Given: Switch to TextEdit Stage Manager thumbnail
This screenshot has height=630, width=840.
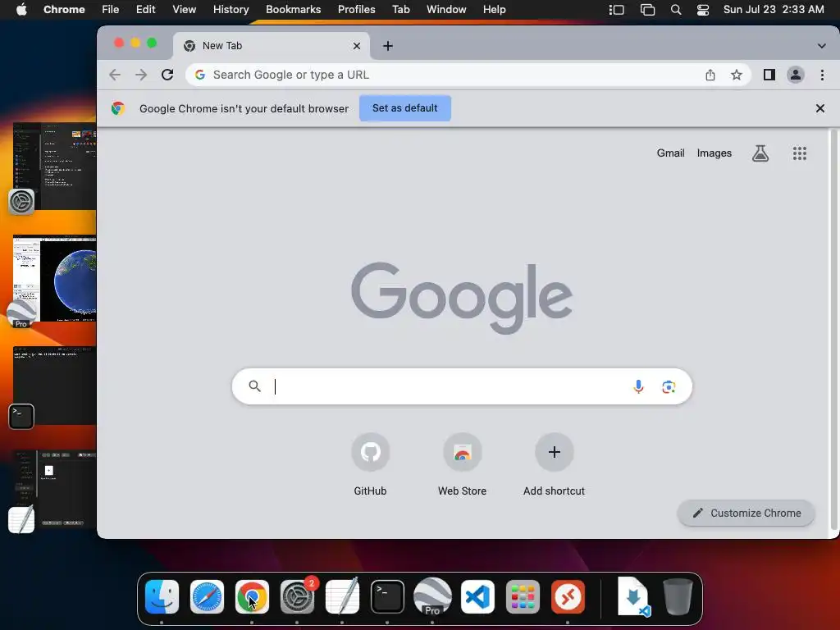Looking at the screenshot, I should (54, 489).
